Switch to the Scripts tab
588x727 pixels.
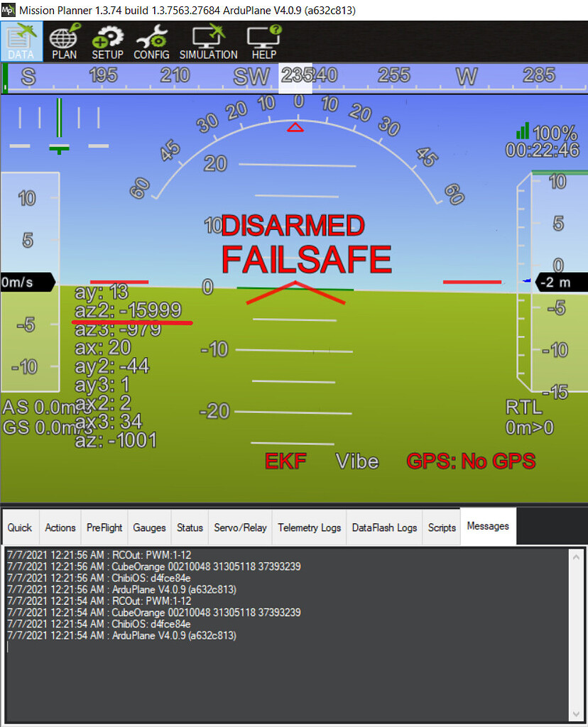pos(442,528)
